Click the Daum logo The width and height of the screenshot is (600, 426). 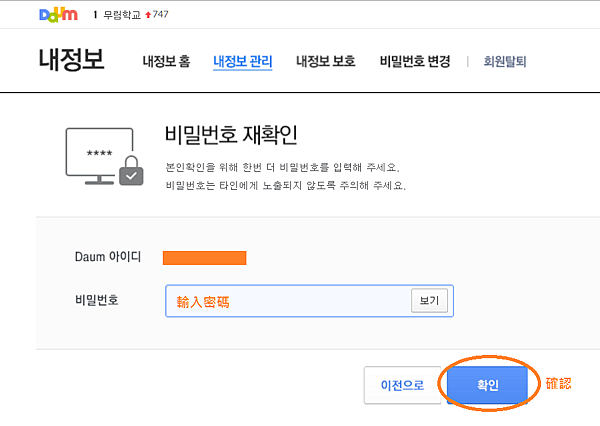pyautogui.click(x=59, y=15)
